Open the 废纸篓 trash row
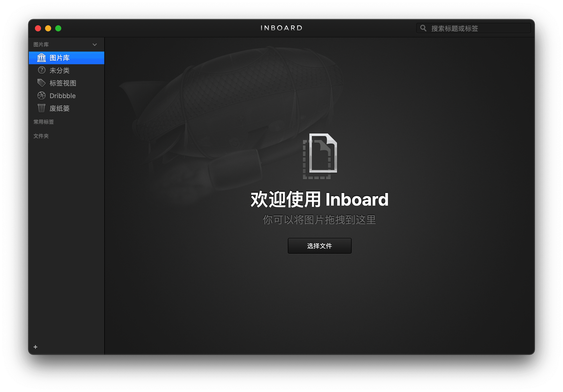 pyautogui.click(x=67, y=108)
